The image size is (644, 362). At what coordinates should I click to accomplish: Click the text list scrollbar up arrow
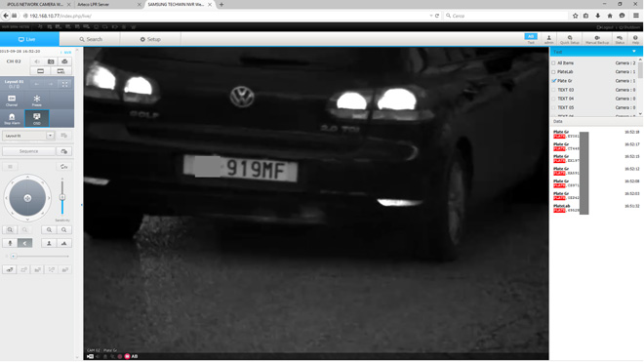640,60
